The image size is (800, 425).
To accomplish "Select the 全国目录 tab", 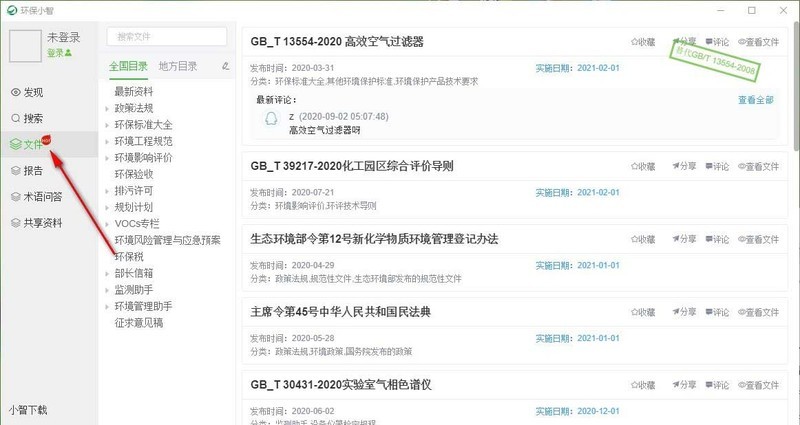I will 128,66.
